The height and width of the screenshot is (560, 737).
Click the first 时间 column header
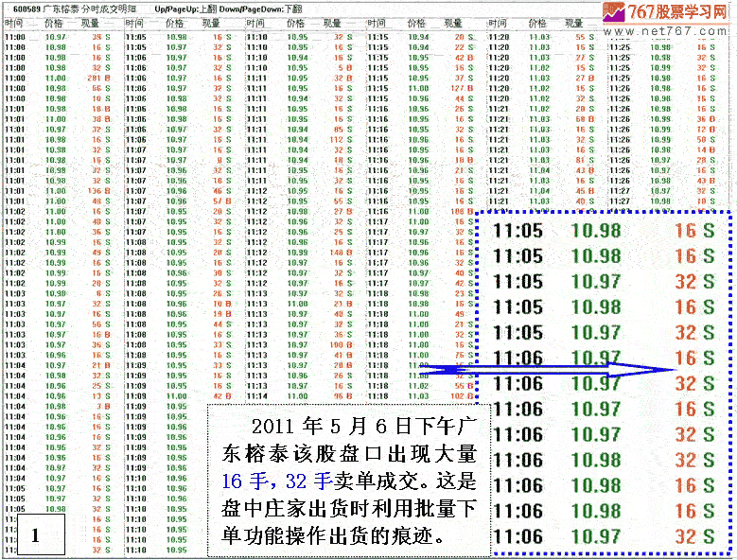[x=14, y=21]
